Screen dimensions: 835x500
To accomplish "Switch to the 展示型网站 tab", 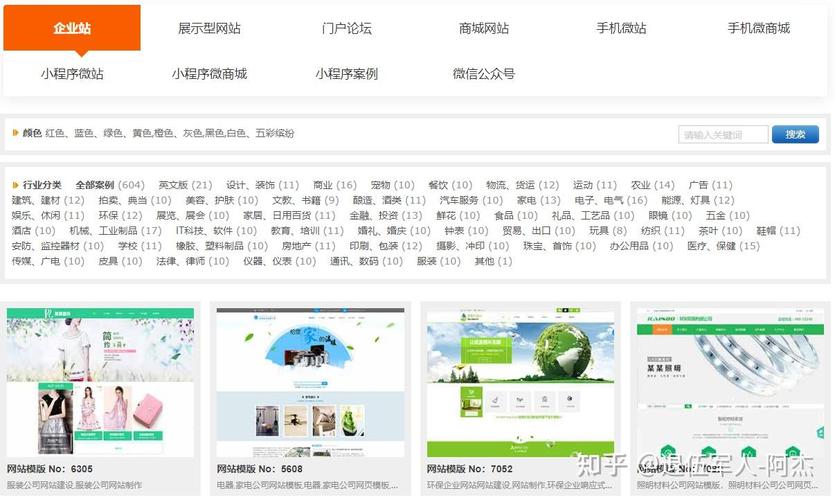I will [209, 28].
